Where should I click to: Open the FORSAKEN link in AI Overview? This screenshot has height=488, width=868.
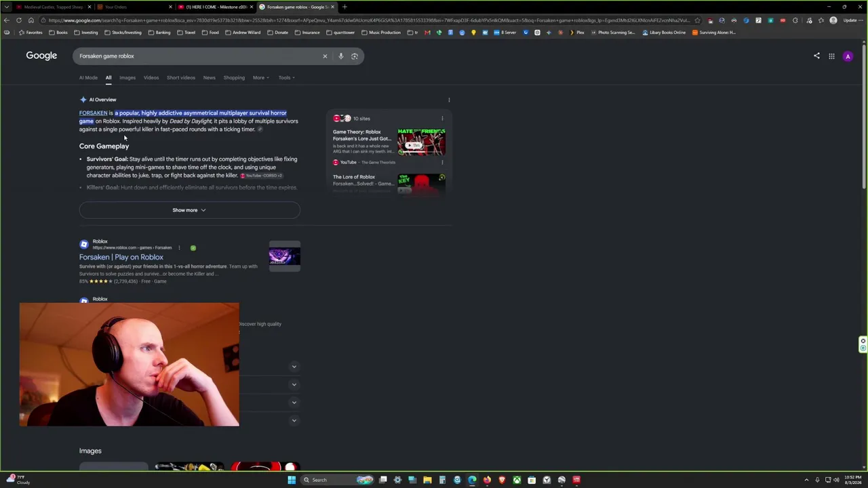click(x=93, y=113)
